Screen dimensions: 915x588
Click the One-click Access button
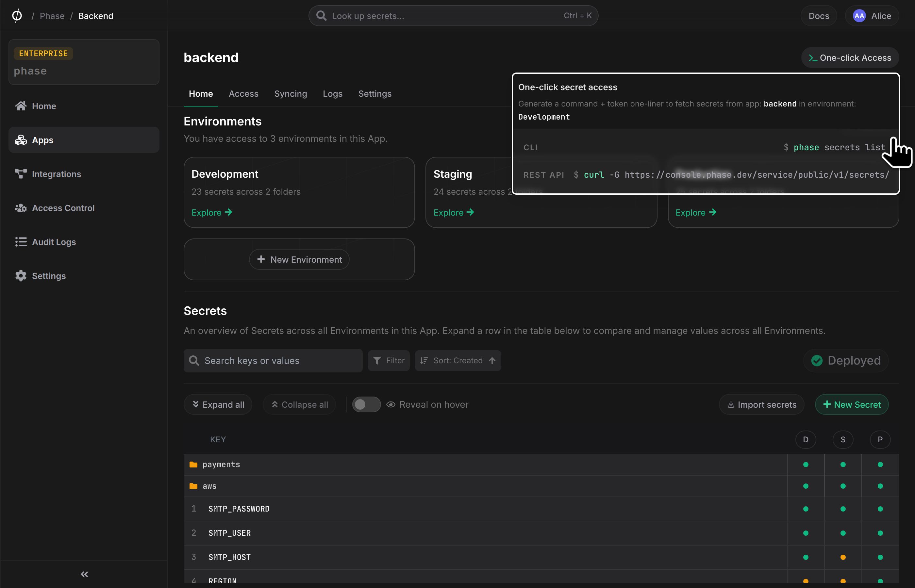[850, 57]
